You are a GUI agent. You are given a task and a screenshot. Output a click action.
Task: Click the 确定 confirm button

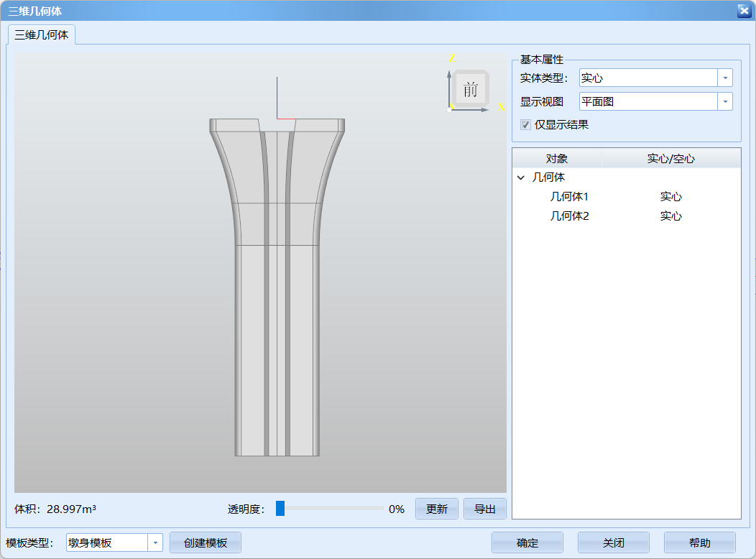(527, 542)
